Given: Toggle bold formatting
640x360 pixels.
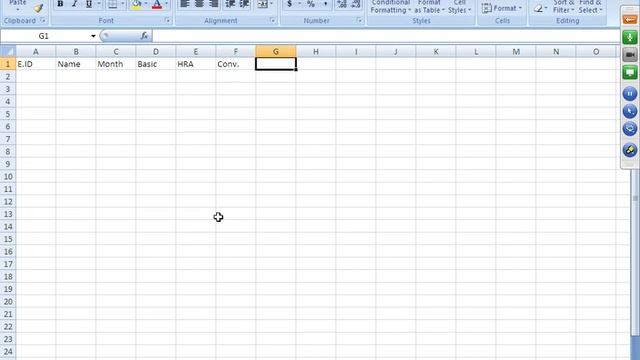Looking at the screenshot, I should click(x=60, y=4).
